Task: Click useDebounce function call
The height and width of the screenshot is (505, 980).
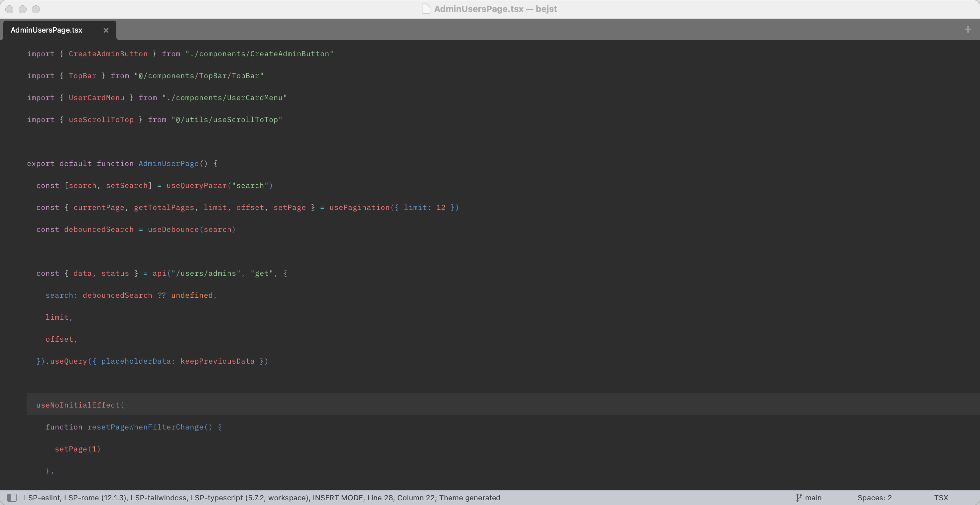Action: 173,229
